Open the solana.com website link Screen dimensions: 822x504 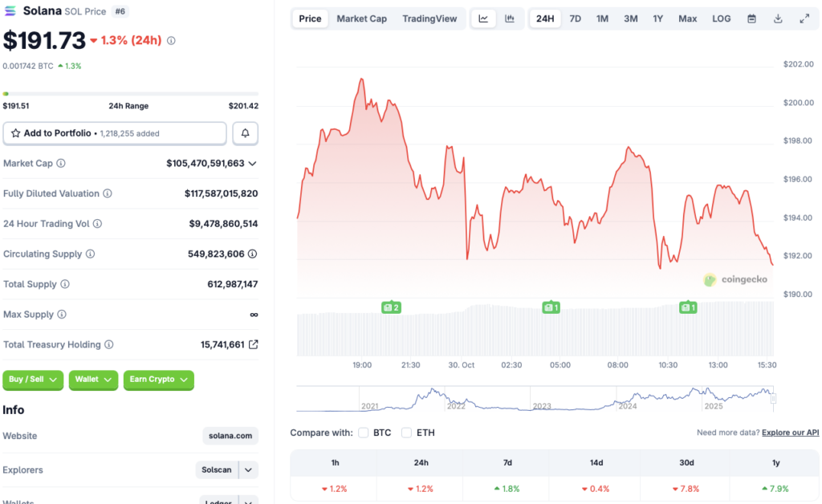click(x=230, y=436)
